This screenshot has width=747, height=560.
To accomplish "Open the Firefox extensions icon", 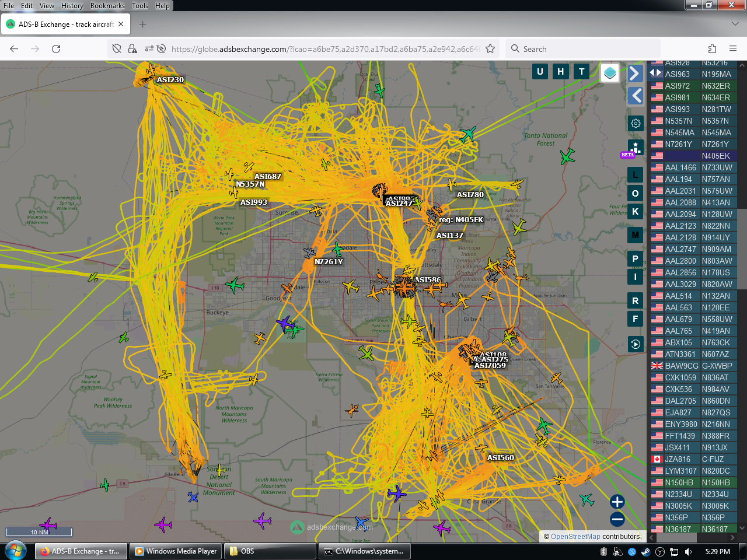I will click(x=712, y=49).
